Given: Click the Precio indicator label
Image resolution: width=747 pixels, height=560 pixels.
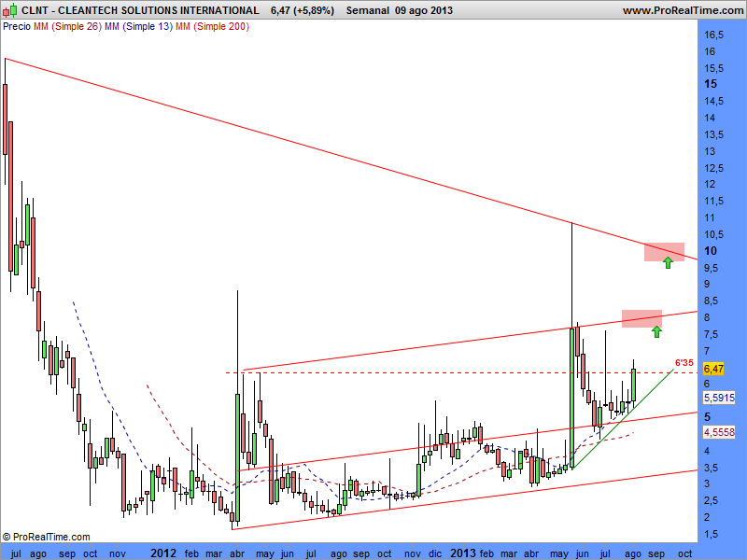Looking at the screenshot, I should [17, 27].
